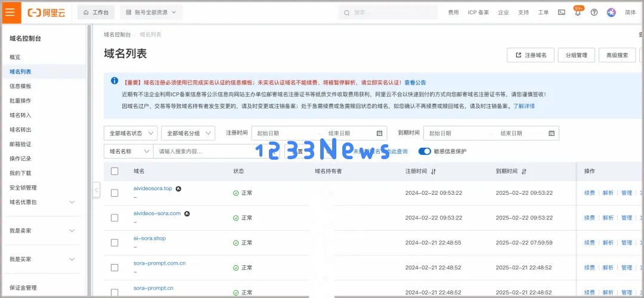Open the notification bell
The image size is (644, 298).
point(578,13)
